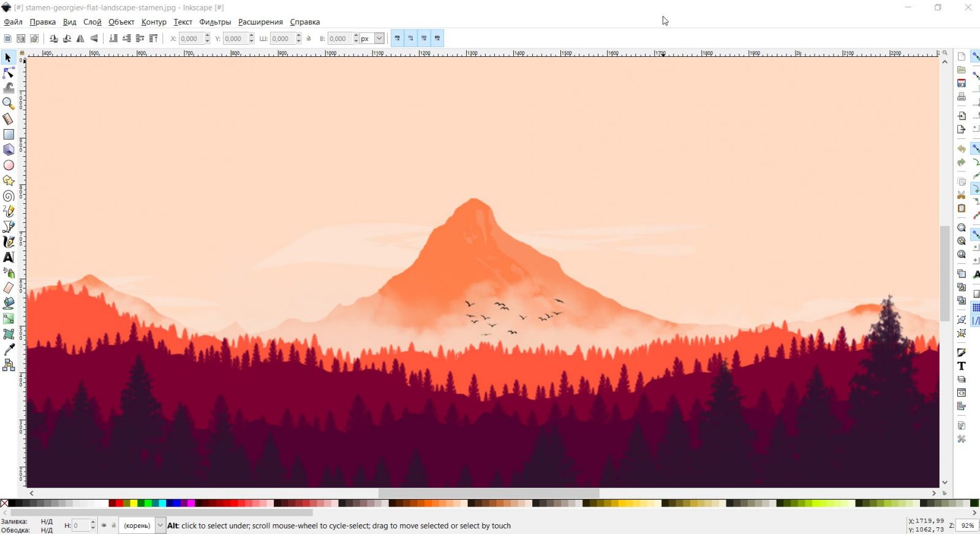
Task: Toggle layer lock in status bar
Action: pos(113,525)
